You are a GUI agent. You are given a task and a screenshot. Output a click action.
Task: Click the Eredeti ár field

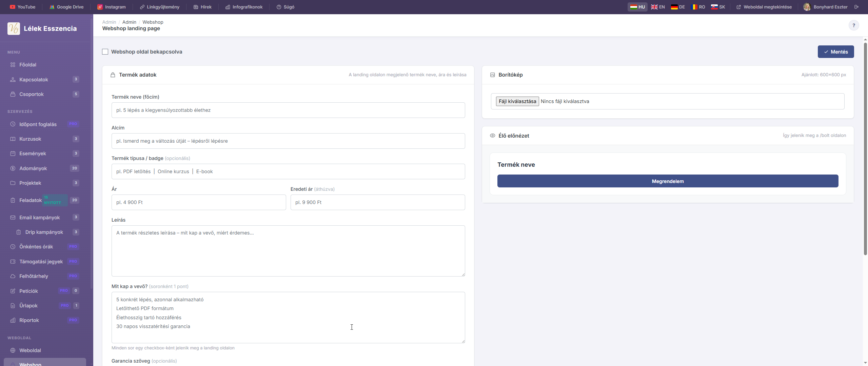click(378, 202)
